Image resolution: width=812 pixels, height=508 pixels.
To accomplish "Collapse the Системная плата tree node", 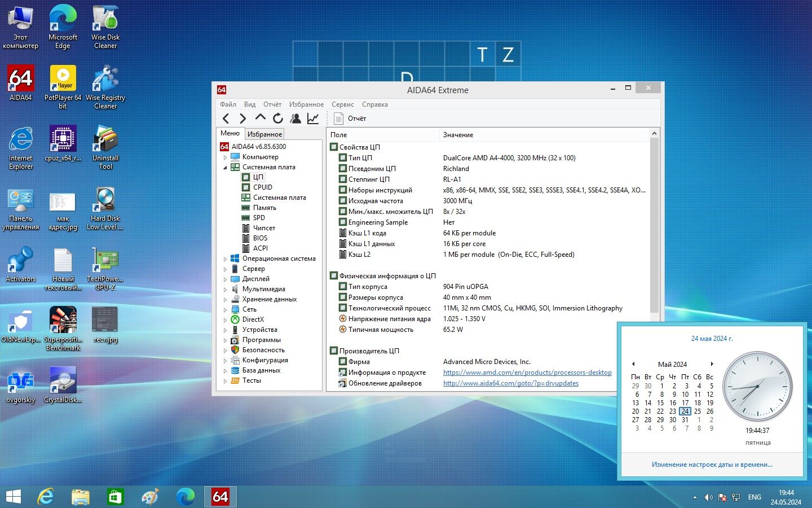I will 225,168.
